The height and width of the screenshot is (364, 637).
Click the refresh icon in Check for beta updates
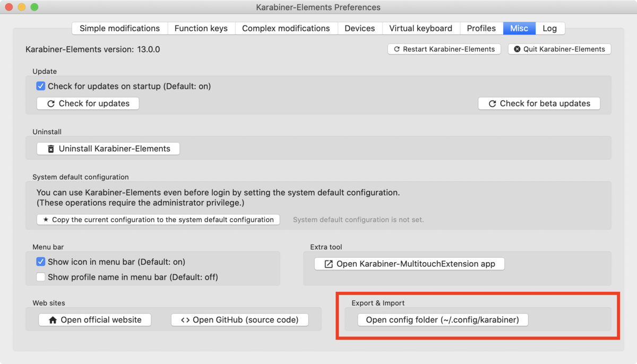point(492,103)
